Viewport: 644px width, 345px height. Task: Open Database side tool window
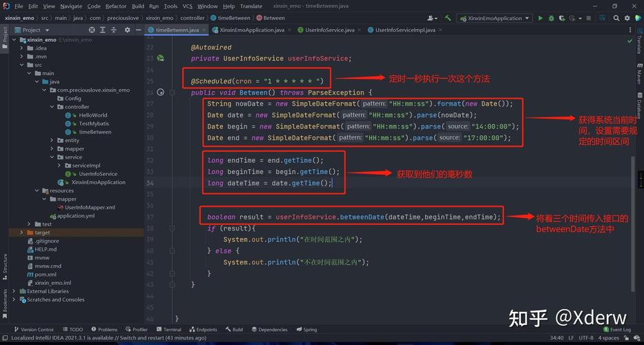639,105
